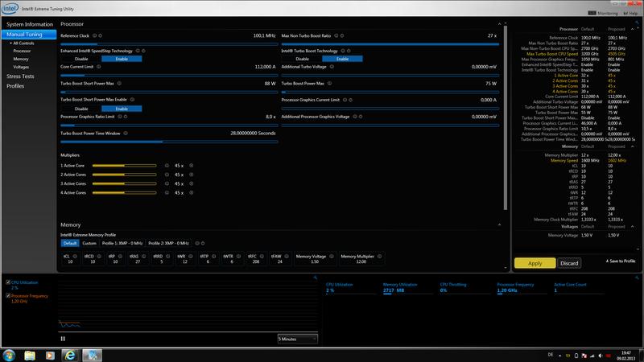
Task: Click the reset icon beside Reference Clock
Action: pos(100,35)
